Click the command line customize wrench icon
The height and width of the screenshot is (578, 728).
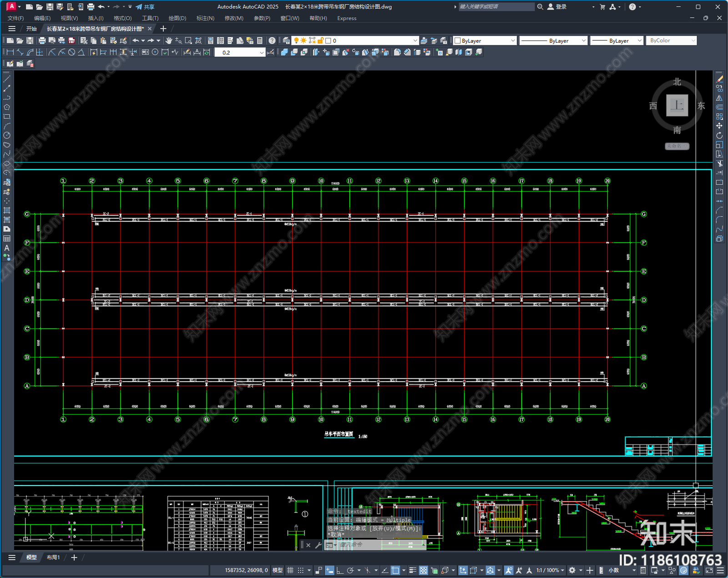point(318,545)
